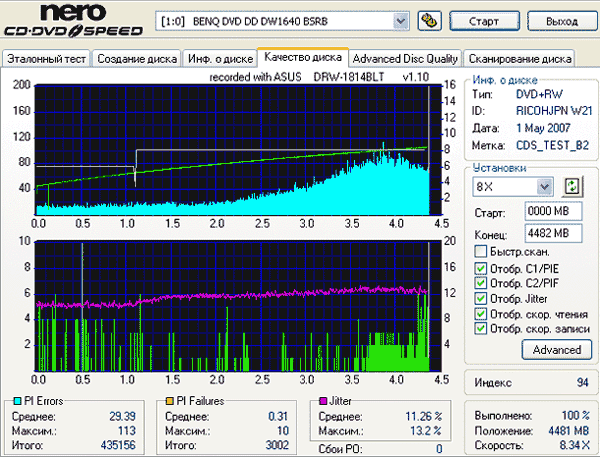Click the Nero CD-DVD Speed logo
This screenshot has height=457, width=600.
[x=73, y=21]
